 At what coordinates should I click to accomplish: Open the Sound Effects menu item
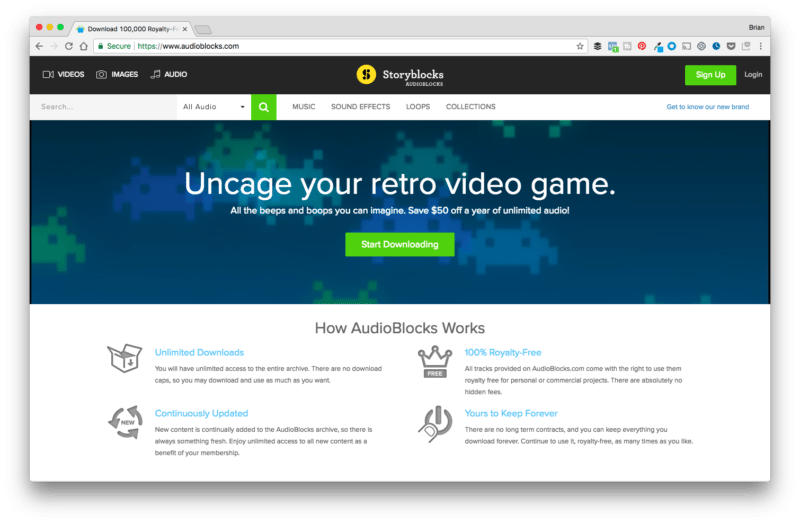coord(360,107)
